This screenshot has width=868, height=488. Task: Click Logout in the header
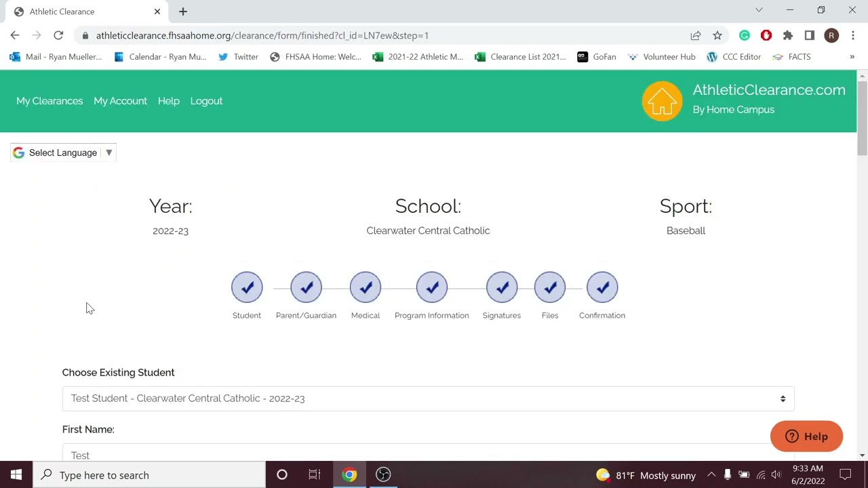206,101
